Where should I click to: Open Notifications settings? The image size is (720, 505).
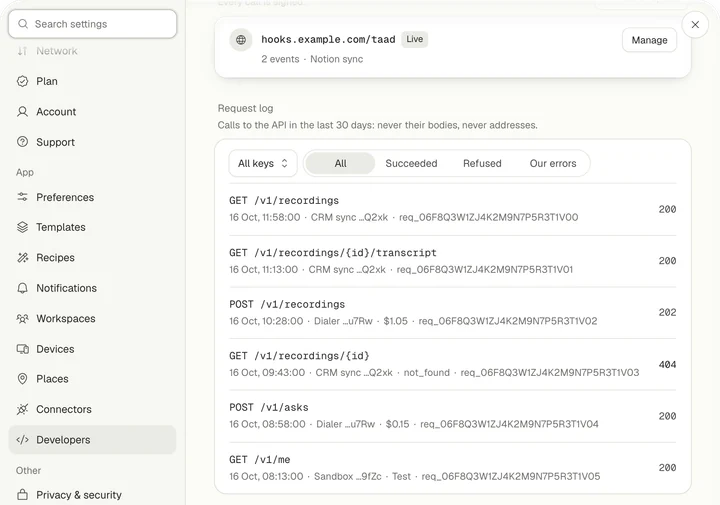[x=92, y=288]
